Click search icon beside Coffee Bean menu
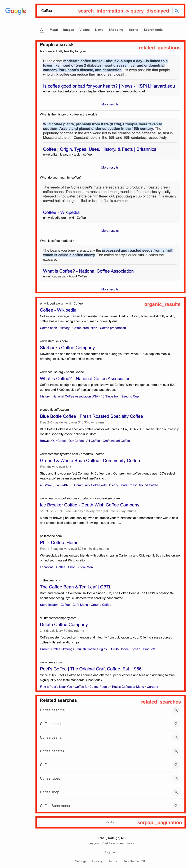This screenshot has height=868, width=189. (176, 806)
